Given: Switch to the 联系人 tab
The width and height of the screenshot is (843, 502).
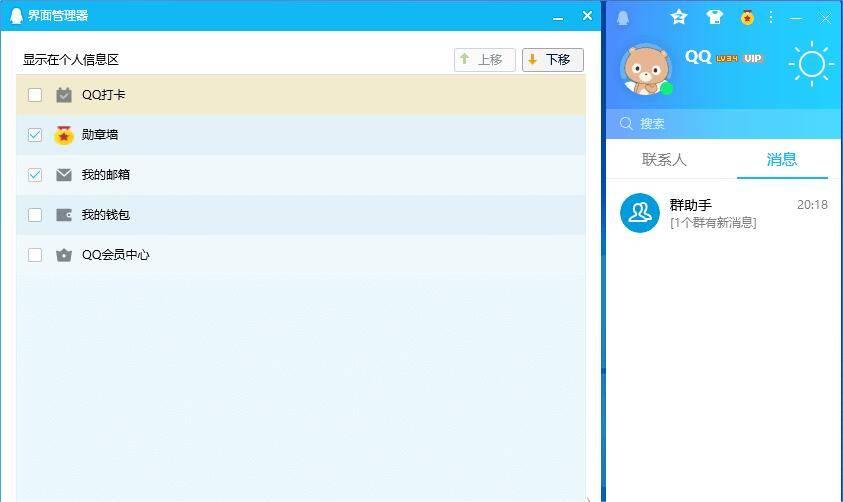Looking at the screenshot, I should coord(664,160).
